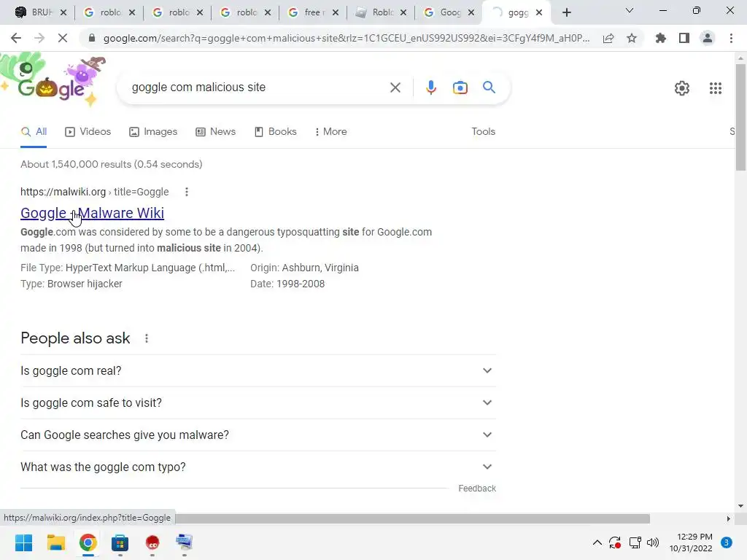Open File Explorer from the taskbar

(x=55, y=542)
